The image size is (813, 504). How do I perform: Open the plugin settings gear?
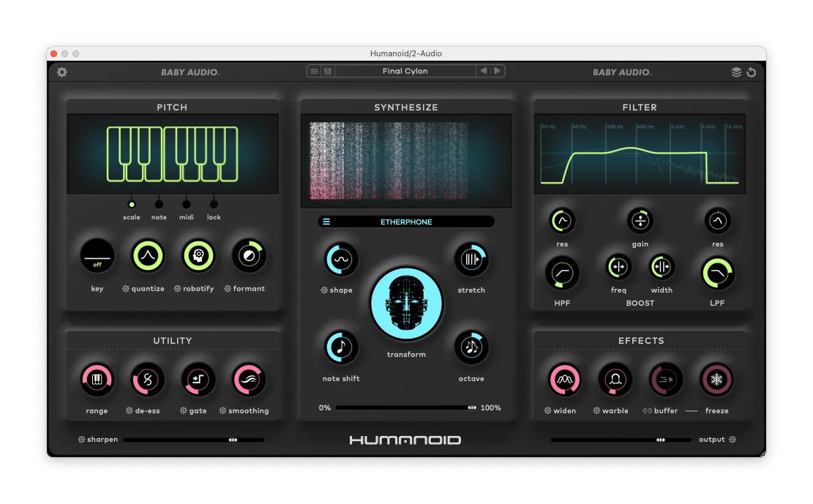point(61,72)
